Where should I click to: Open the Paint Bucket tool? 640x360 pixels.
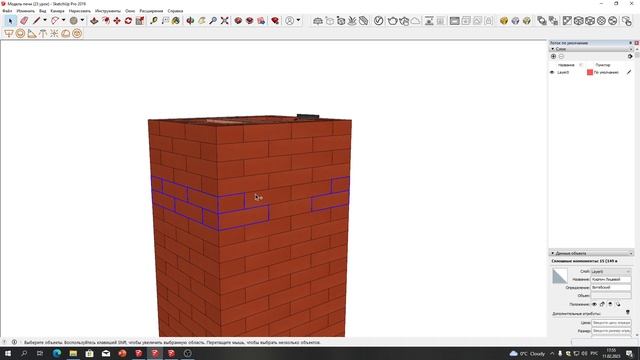(176, 20)
